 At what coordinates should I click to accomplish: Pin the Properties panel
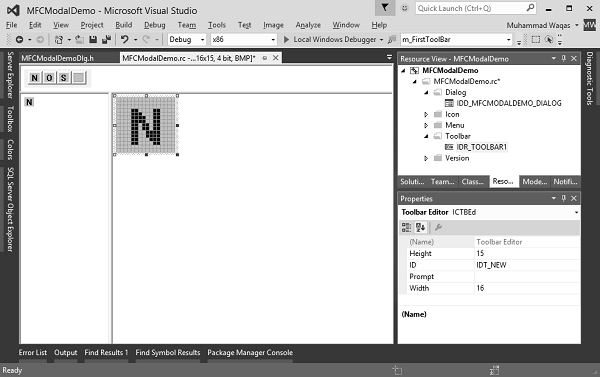[x=564, y=198]
